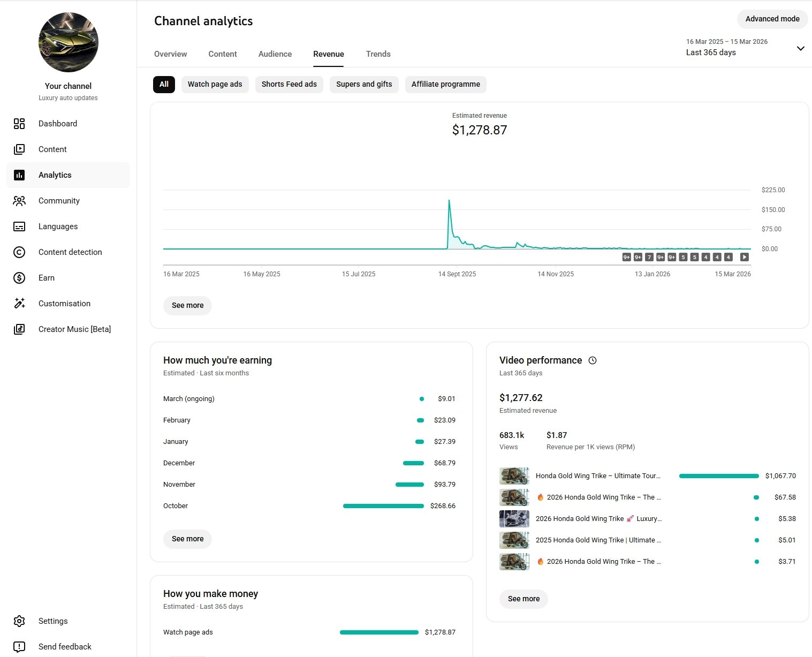Open Content detection copyright icon
This screenshot has height=657, width=812.
[19, 252]
